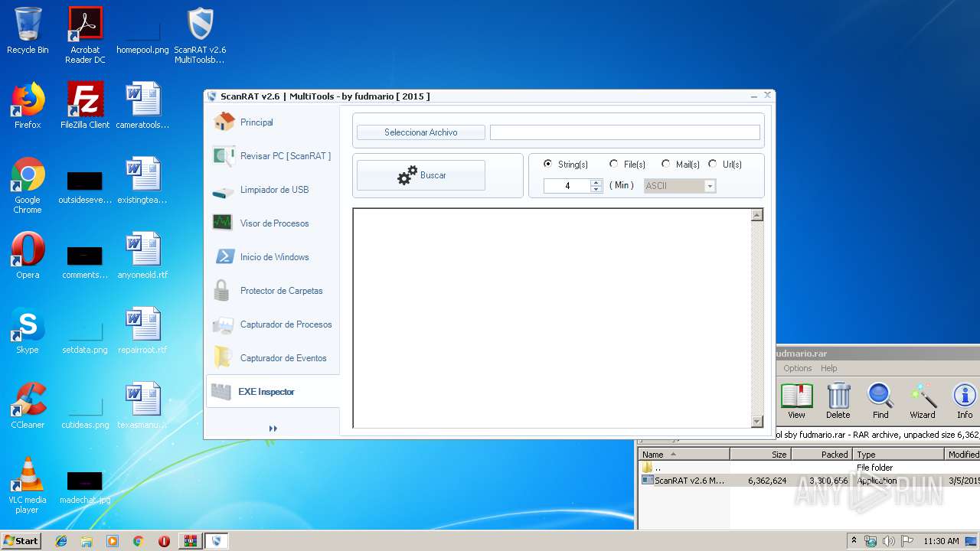The width and height of the screenshot is (980, 551).
Task: Open the ASCII encoding dropdown
Action: click(680, 186)
